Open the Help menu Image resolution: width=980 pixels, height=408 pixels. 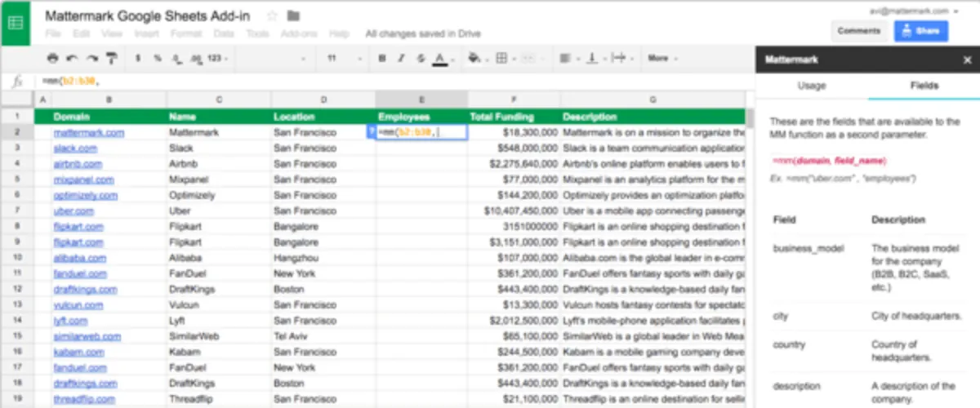click(x=338, y=34)
